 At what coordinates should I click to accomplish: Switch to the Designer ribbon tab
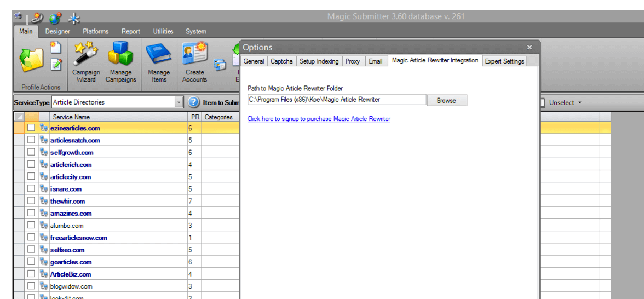[x=58, y=31]
